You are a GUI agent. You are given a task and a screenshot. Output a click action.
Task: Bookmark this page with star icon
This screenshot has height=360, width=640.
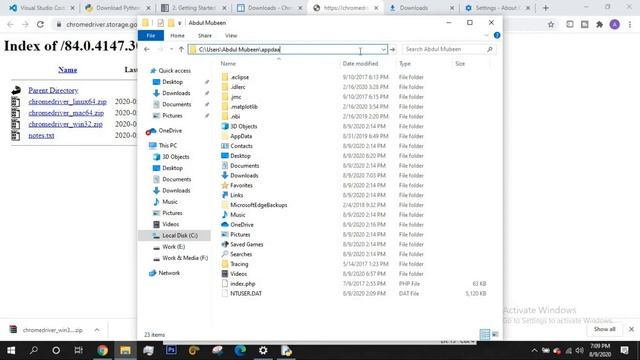551,24
